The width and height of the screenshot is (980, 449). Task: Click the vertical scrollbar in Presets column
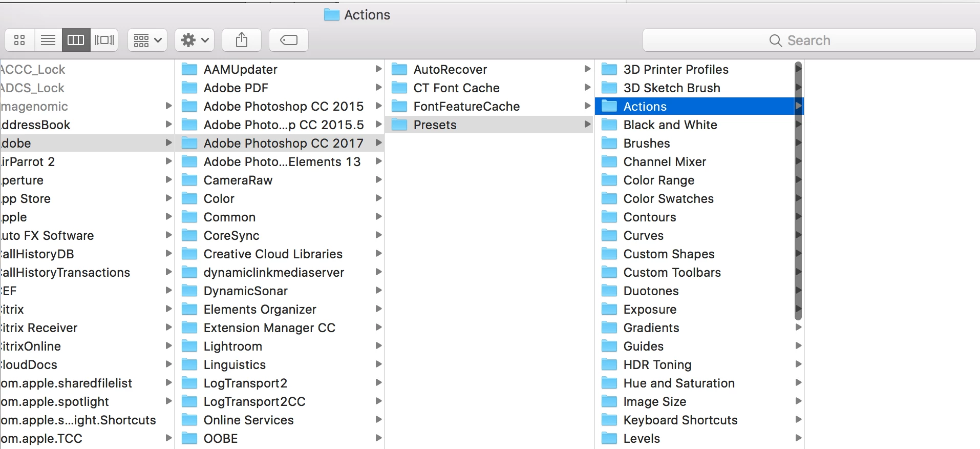(798, 191)
